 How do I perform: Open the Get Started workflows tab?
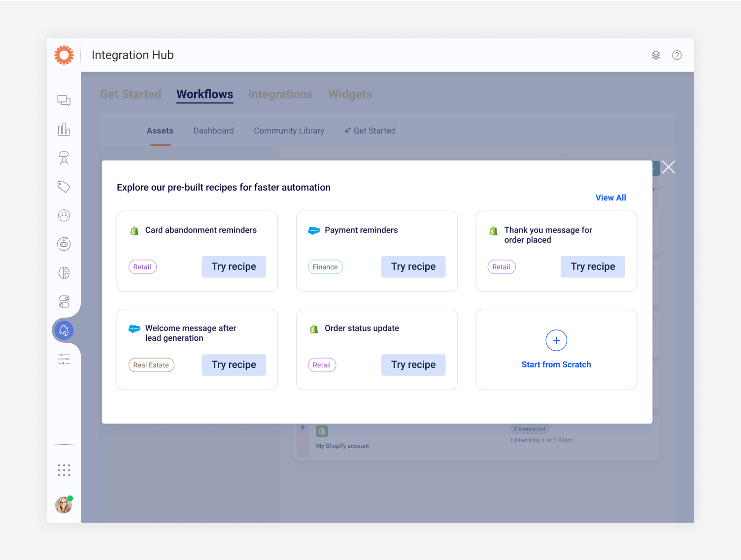click(370, 131)
